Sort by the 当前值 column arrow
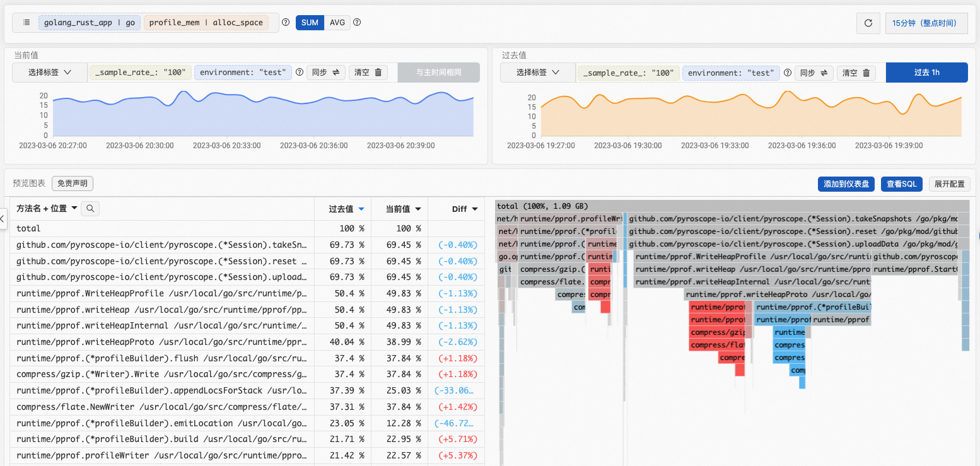The image size is (980, 466). (x=418, y=209)
